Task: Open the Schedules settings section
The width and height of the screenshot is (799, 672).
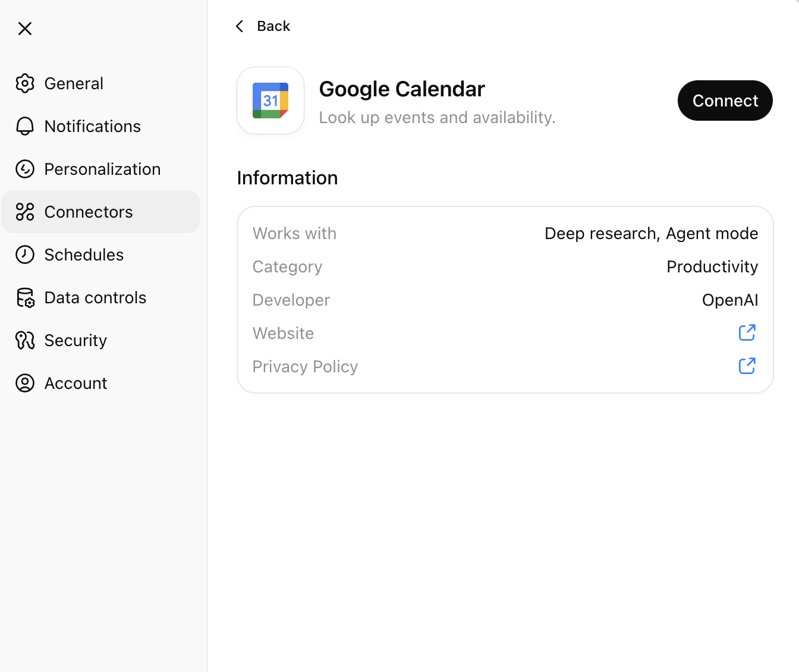Action: pos(84,255)
